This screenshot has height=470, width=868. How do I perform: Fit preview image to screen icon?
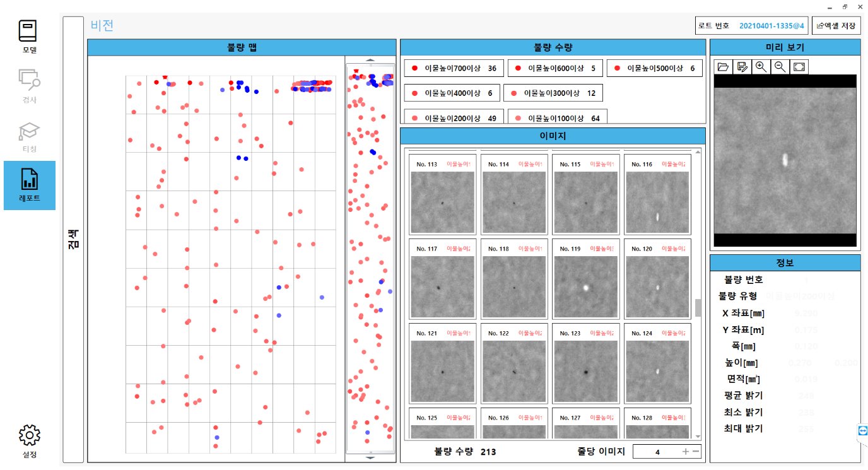(x=799, y=66)
